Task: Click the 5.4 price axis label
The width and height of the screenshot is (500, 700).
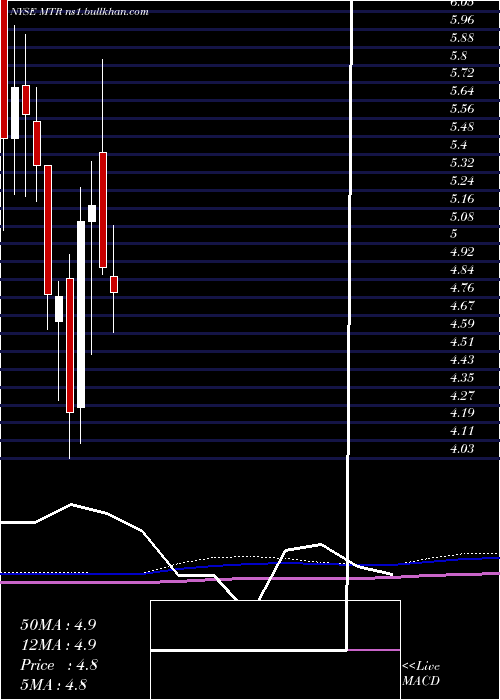Action: (459, 145)
